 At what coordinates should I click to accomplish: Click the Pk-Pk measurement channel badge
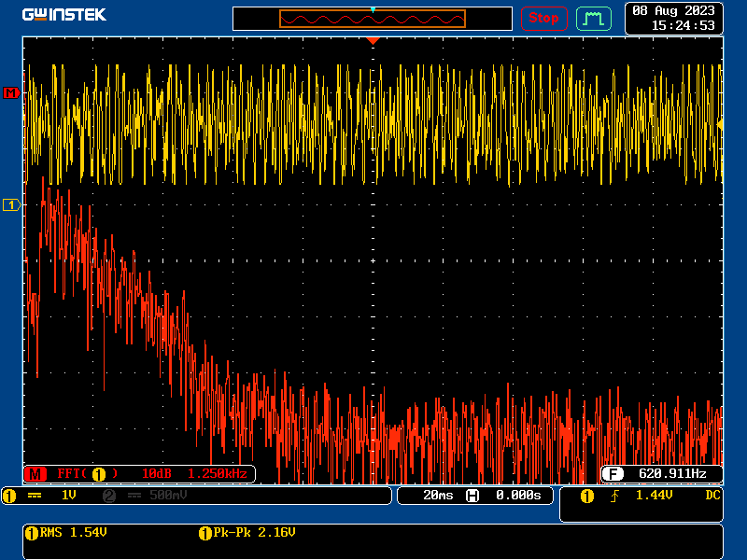click(x=204, y=533)
